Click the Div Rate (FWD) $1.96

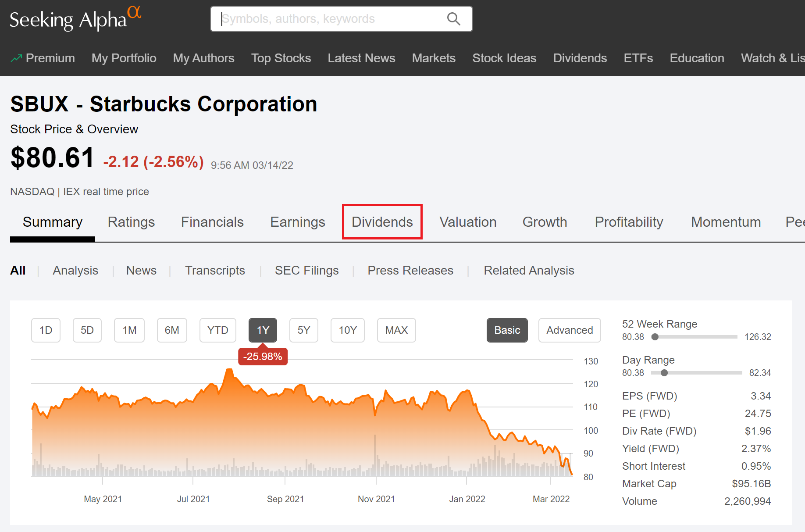[758, 431]
